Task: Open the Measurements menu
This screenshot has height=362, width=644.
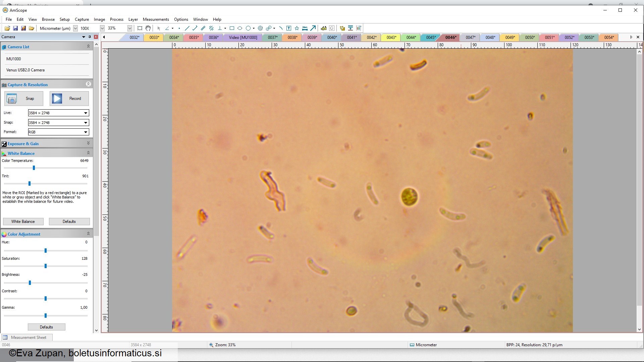Action: click(156, 19)
